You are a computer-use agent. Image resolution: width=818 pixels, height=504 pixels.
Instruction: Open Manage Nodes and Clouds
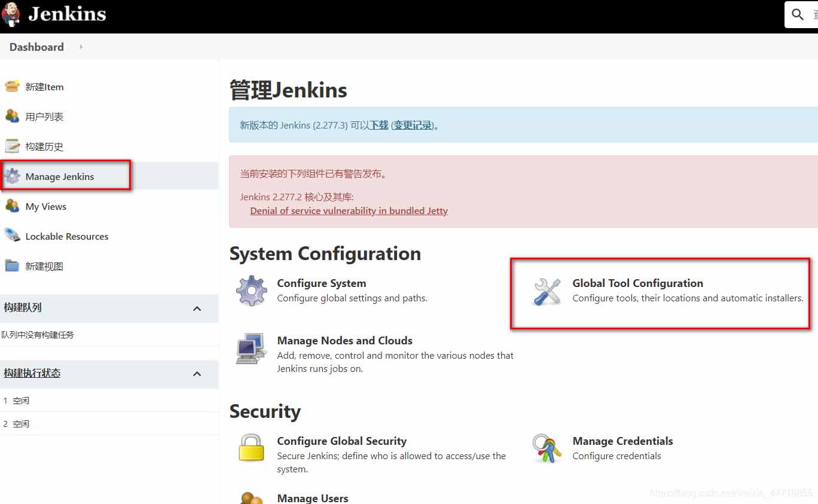point(345,341)
